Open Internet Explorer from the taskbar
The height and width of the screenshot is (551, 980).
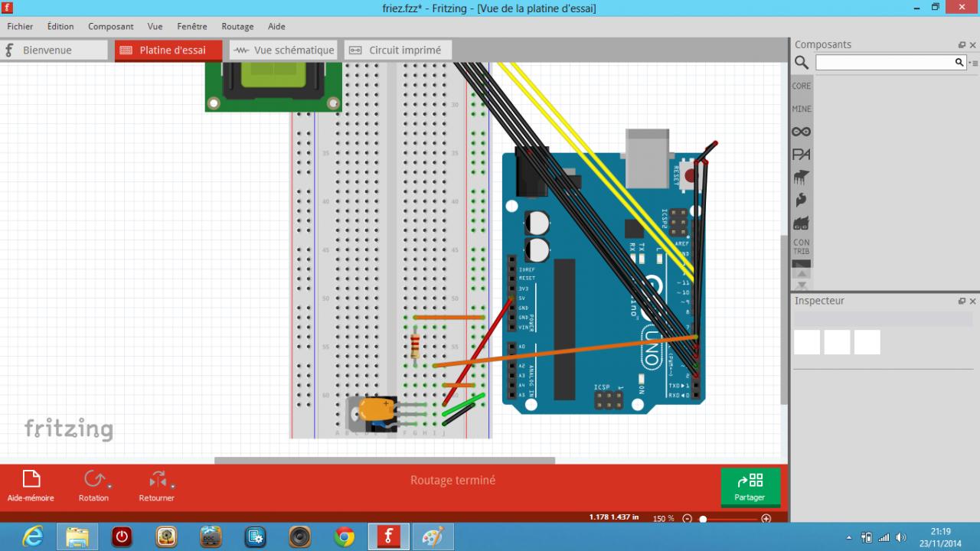point(33,537)
